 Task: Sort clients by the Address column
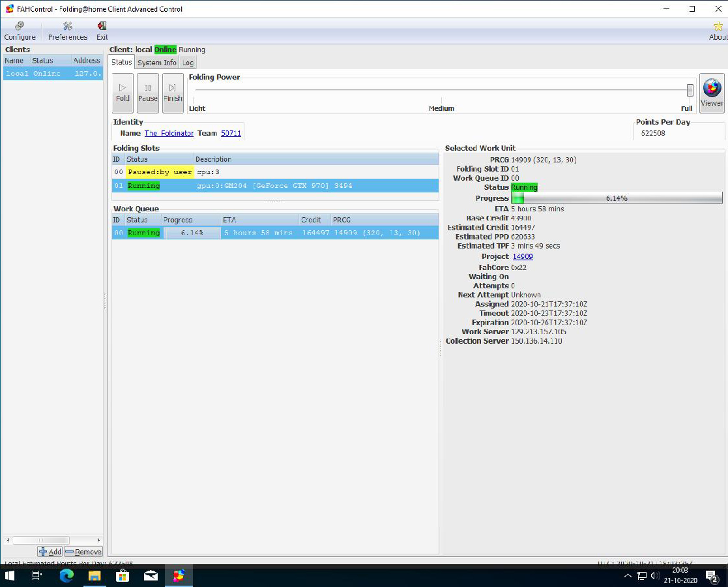87,61
